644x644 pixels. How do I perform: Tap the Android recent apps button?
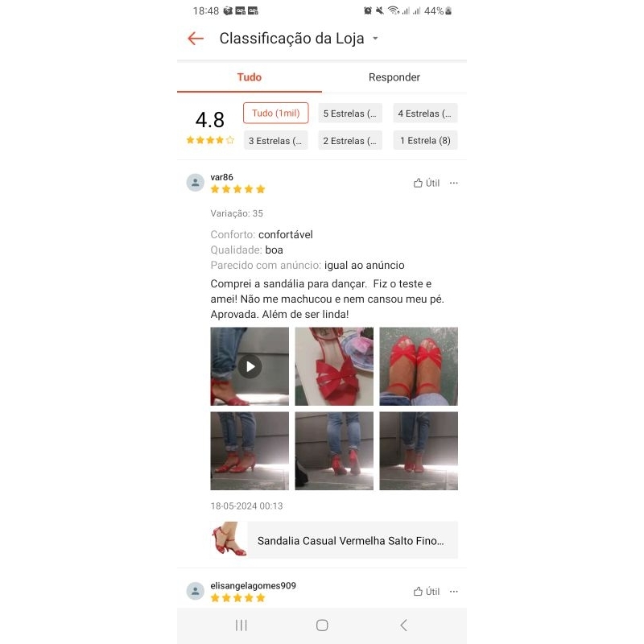point(241,625)
